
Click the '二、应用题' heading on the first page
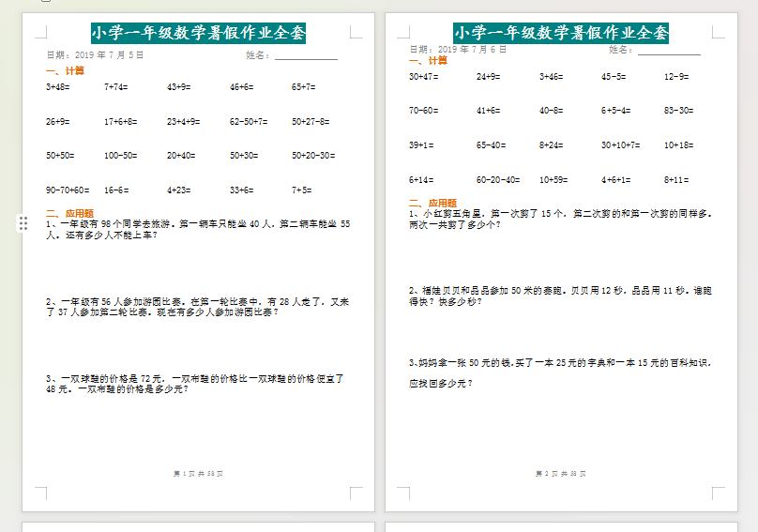pos(69,213)
